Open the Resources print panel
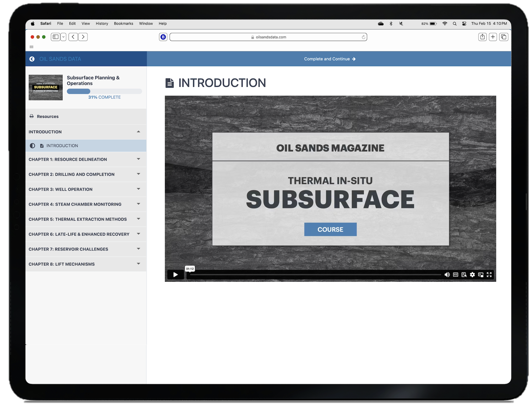This screenshot has height=406, width=532. pyautogui.click(x=32, y=116)
